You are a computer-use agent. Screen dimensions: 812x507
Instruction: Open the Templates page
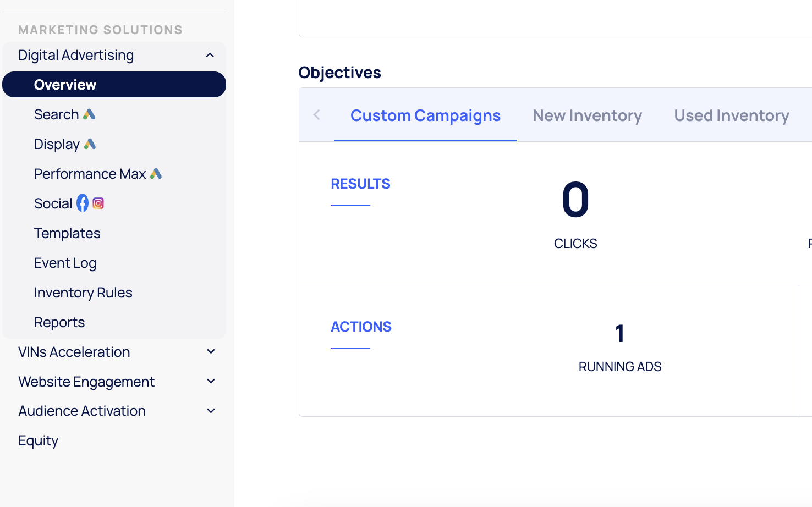point(67,233)
